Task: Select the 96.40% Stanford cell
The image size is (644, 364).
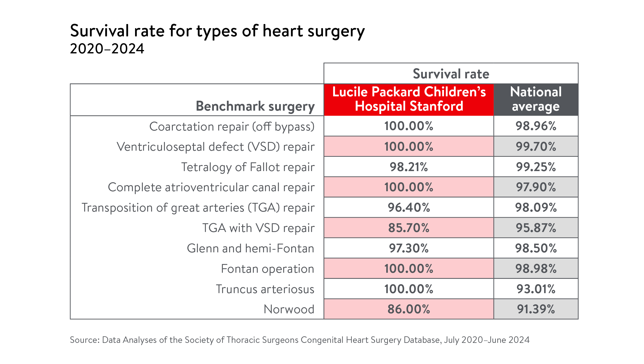Action: [x=409, y=207]
